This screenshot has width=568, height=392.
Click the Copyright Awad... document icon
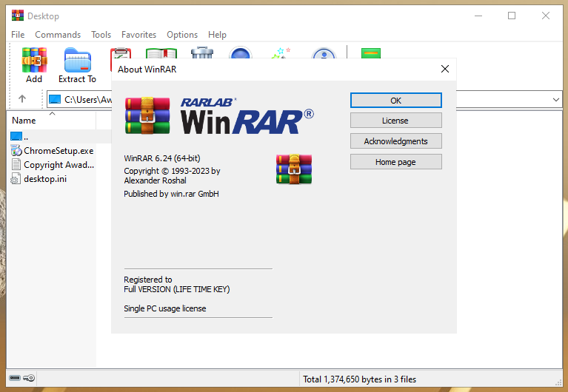point(16,164)
